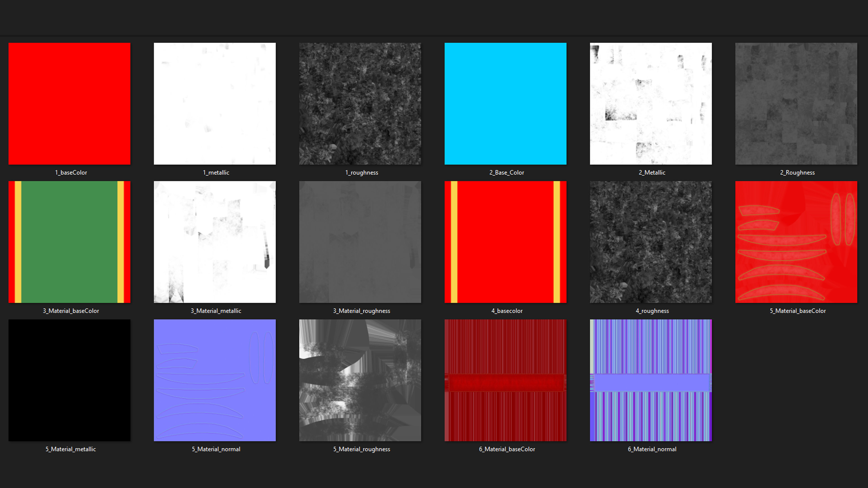Image resolution: width=868 pixels, height=488 pixels.
Task: Select the cyan 2_Base_Color thumbnail
Action: (505, 103)
